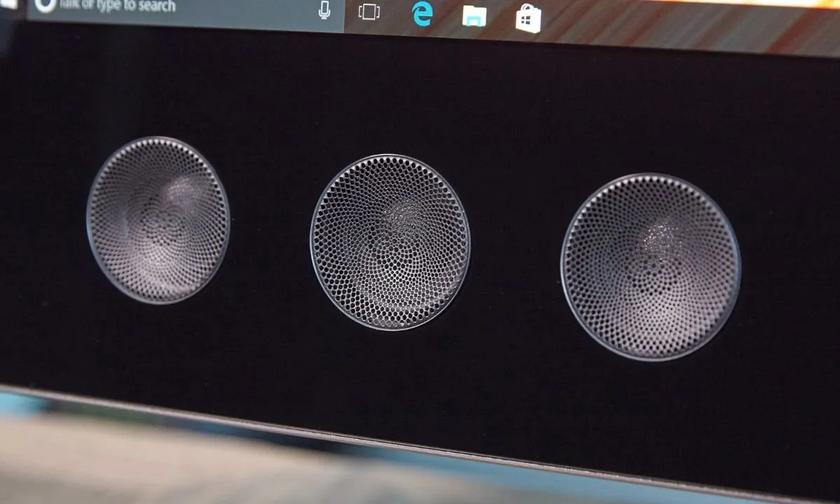Click the right speaker grille
Viewport: 840px width, 504px height.
[x=650, y=267]
